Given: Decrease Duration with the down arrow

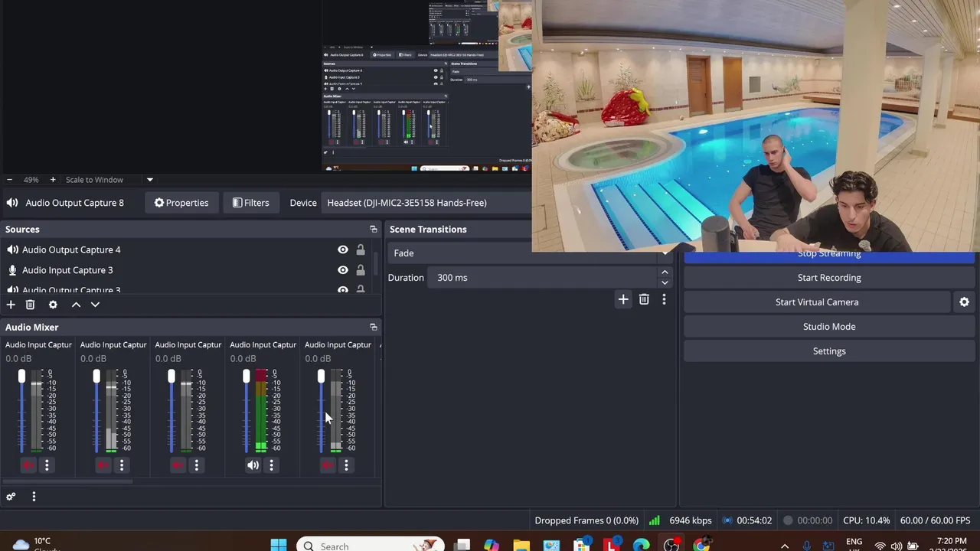Looking at the screenshot, I should pos(665,282).
